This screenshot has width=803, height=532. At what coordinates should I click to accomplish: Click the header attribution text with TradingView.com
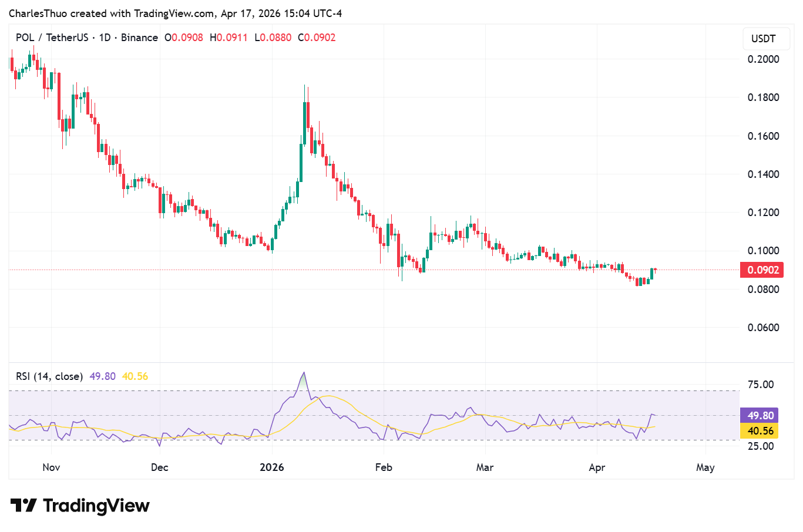[175, 14]
